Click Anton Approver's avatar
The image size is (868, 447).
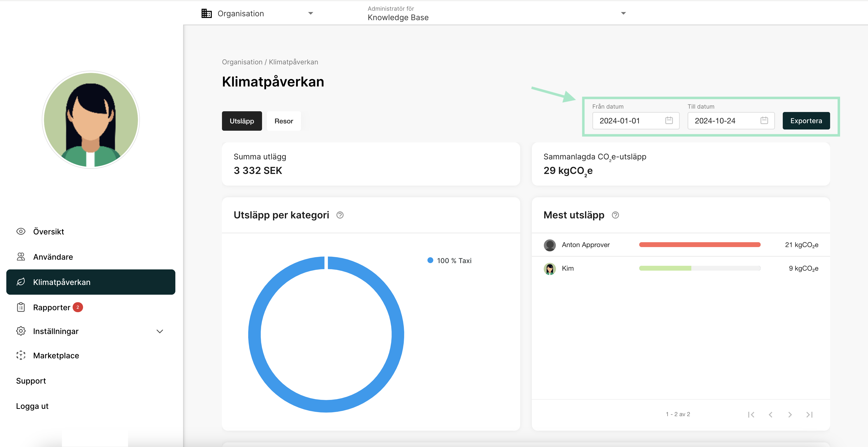(550, 245)
